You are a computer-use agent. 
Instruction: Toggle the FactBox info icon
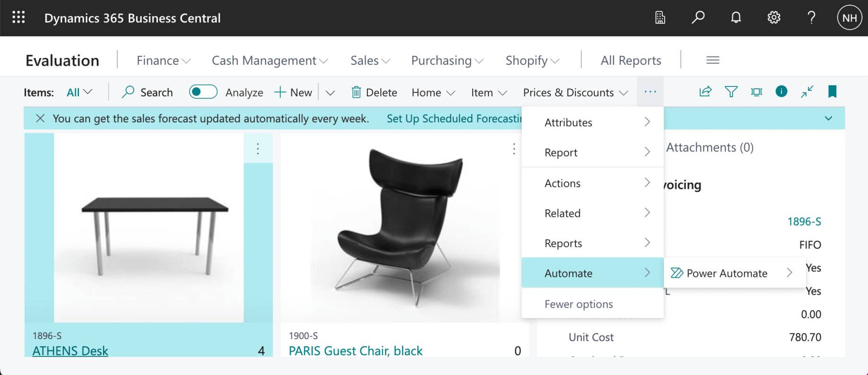pos(781,92)
